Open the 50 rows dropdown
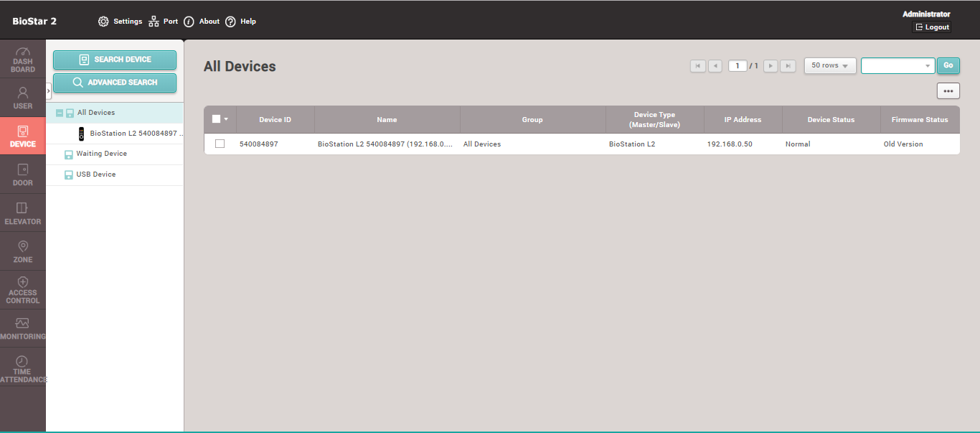The width and height of the screenshot is (980, 433). [x=830, y=65]
